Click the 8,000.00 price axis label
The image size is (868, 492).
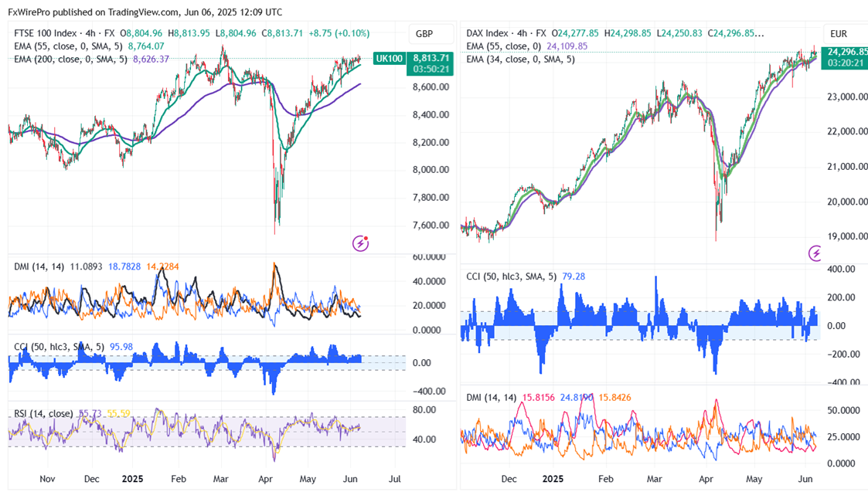[x=431, y=170]
